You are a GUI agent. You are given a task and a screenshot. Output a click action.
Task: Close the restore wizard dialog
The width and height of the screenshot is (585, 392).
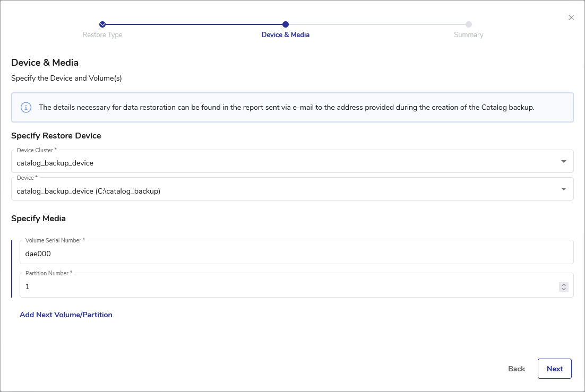(571, 18)
